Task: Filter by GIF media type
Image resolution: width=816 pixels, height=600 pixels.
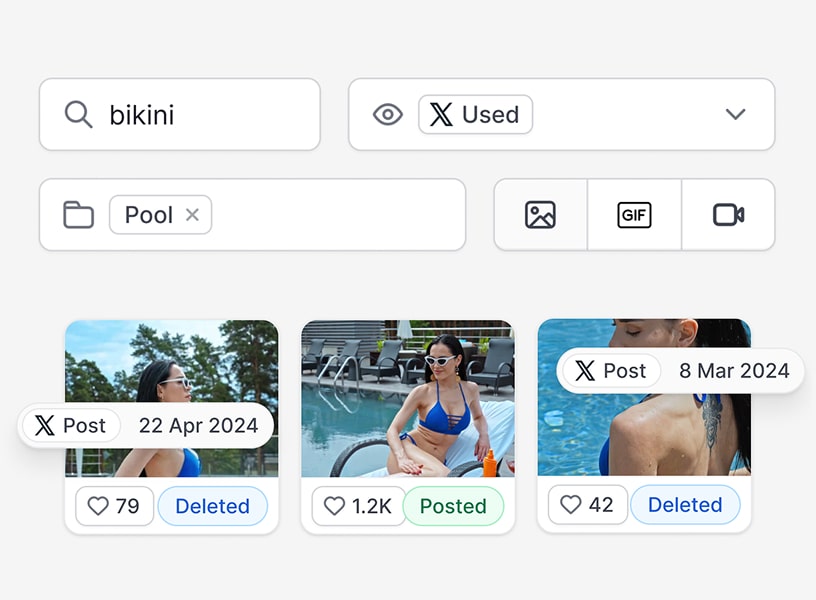Action: 634,215
